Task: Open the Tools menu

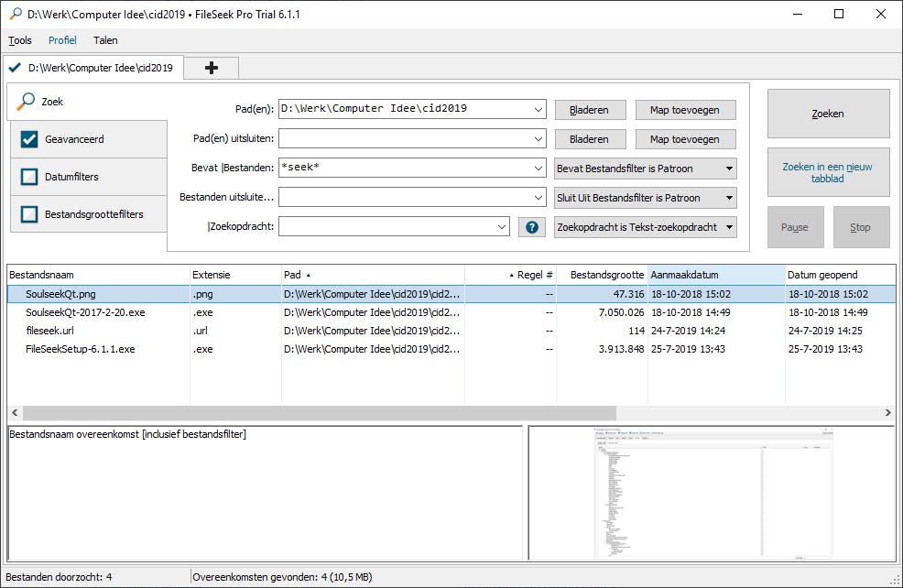Action: tap(19, 40)
